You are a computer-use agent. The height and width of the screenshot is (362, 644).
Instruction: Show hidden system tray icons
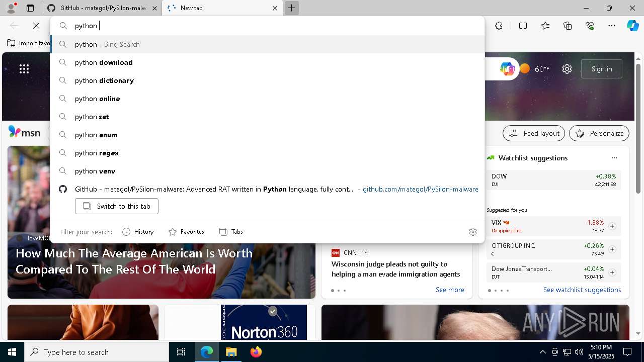pyautogui.click(x=542, y=352)
